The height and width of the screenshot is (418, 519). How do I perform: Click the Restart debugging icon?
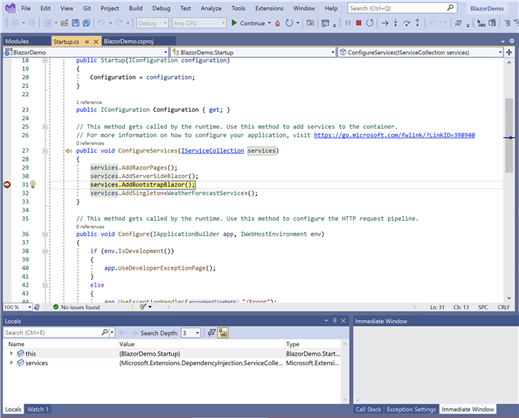pyautogui.click(x=370, y=23)
